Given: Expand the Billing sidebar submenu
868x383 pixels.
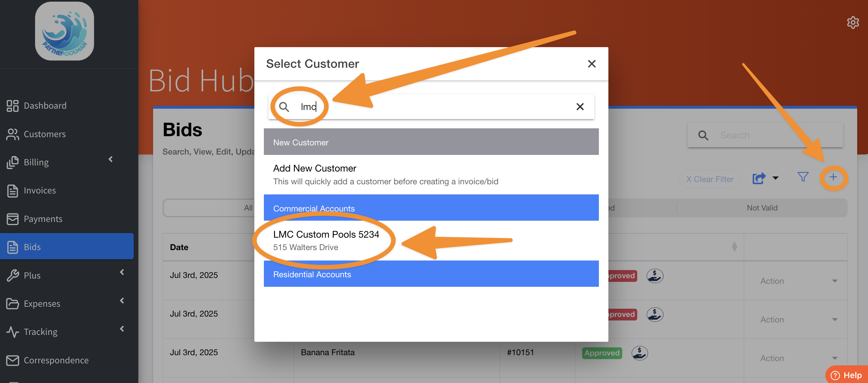Looking at the screenshot, I should [x=110, y=159].
